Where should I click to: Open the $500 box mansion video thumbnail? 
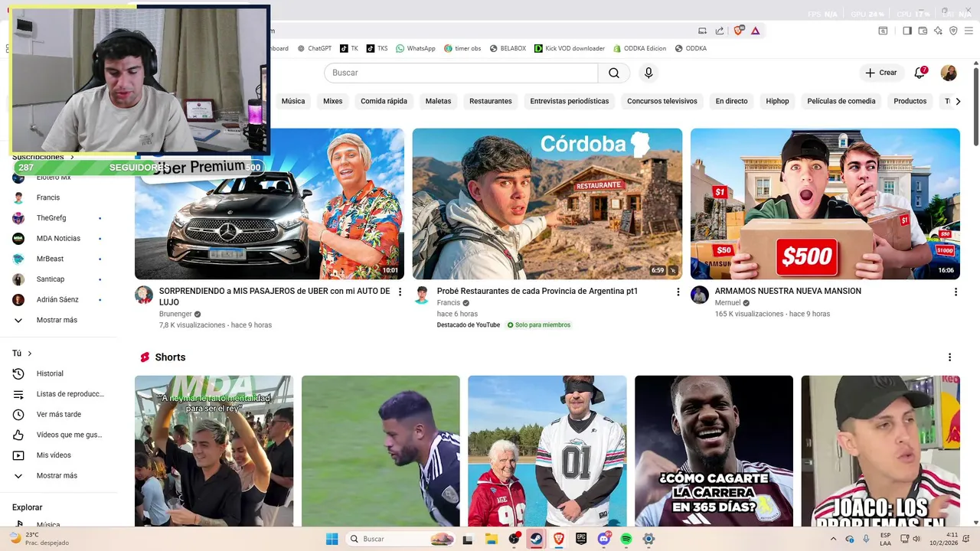pyautogui.click(x=825, y=204)
